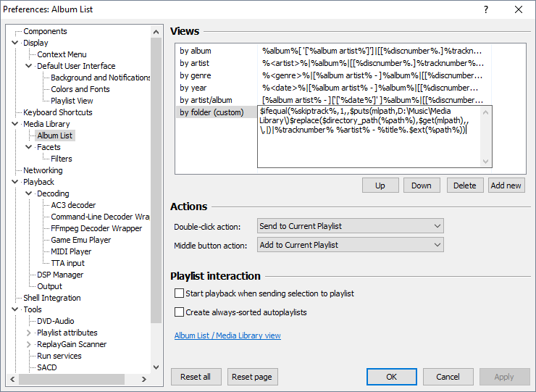Enable start playback when sending selection
536x392 pixels.
179,293
